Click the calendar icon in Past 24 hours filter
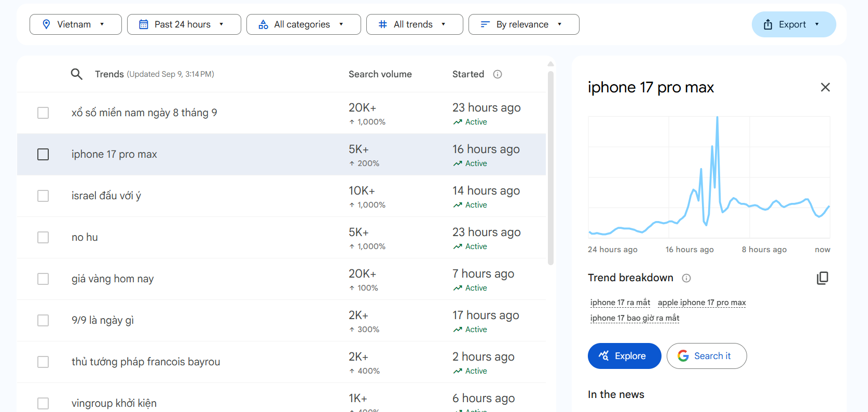The width and height of the screenshot is (868, 412). click(x=144, y=24)
